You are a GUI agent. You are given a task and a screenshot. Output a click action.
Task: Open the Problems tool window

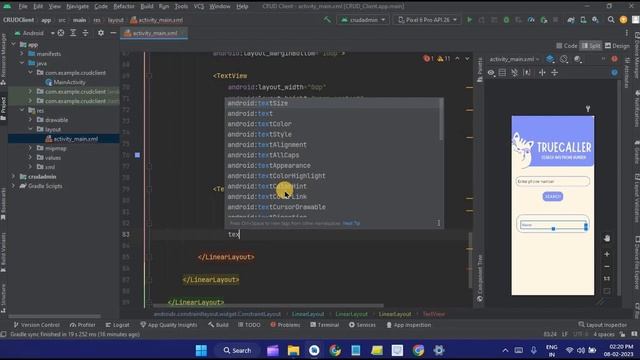pyautogui.click(x=285, y=325)
